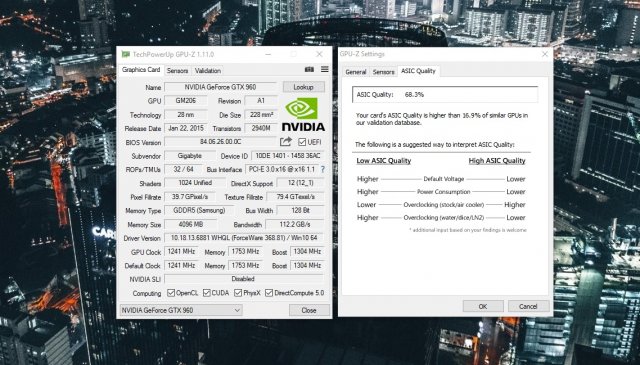This screenshot has width=640, height=365.
Task: Select the General tab in Settings
Action: pos(356,72)
